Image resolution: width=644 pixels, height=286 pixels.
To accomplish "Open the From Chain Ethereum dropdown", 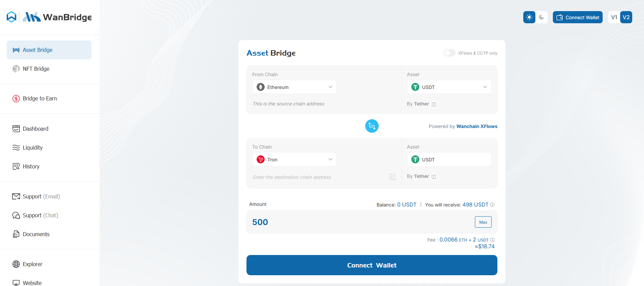I will click(295, 87).
